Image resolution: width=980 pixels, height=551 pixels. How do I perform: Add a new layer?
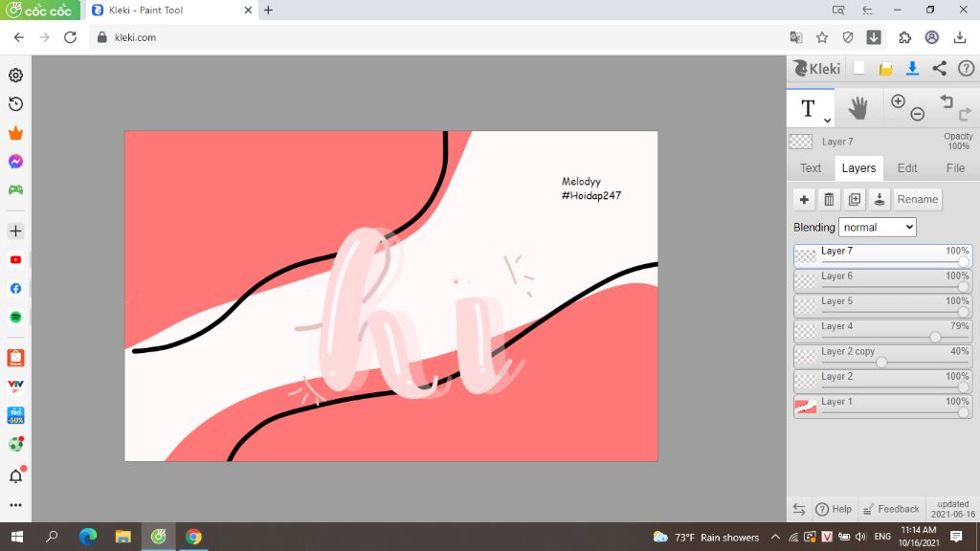pyautogui.click(x=804, y=199)
